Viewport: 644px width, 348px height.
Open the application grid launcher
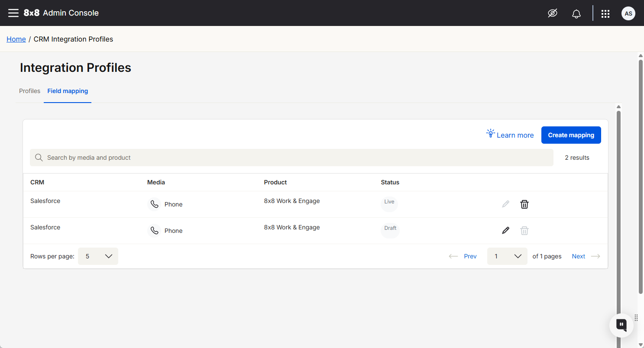point(605,13)
